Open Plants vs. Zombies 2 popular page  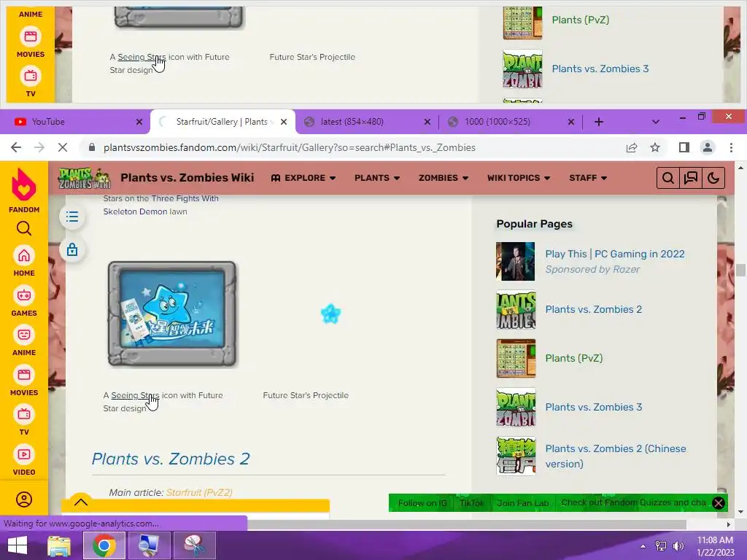(x=594, y=309)
